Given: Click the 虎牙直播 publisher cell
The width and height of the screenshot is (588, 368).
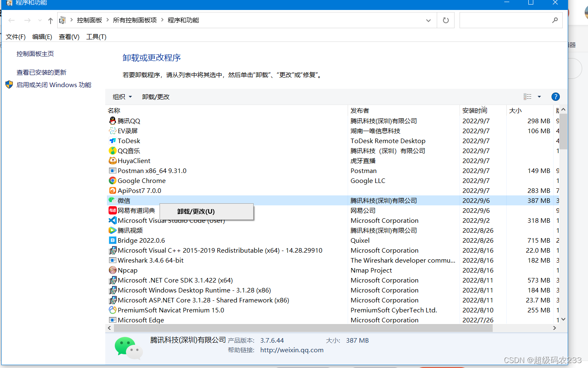Looking at the screenshot, I should [363, 161].
